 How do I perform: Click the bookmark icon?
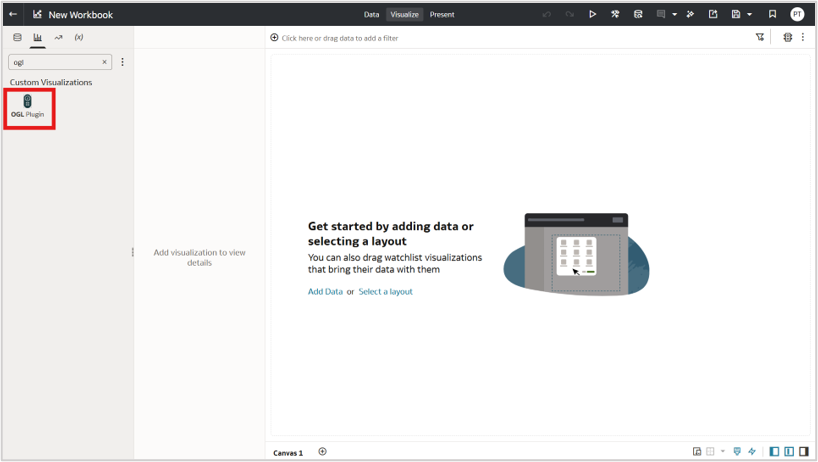coord(773,15)
